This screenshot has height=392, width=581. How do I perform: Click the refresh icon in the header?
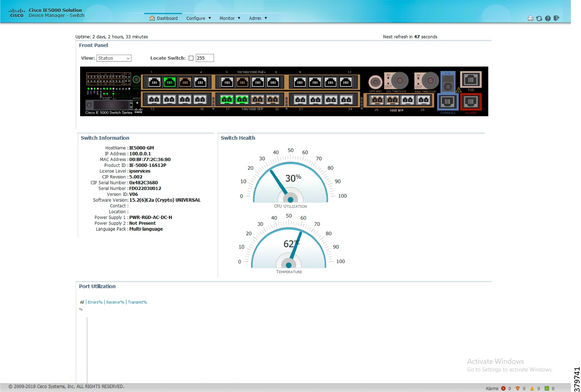pyautogui.click(x=539, y=18)
